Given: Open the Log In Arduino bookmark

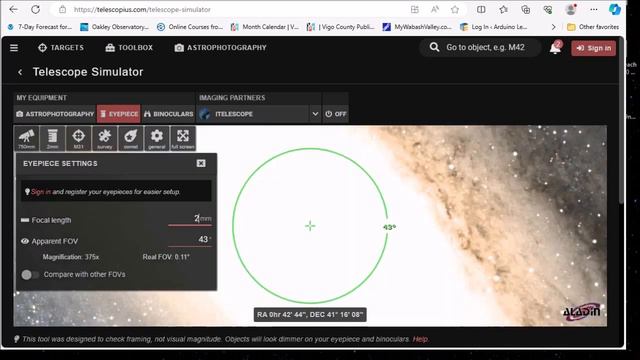Looking at the screenshot, I should point(493,27).
